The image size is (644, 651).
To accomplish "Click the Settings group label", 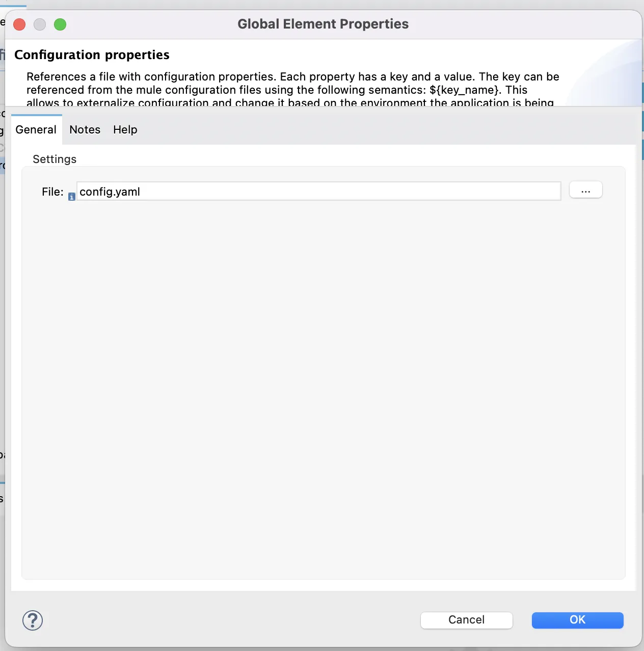I will 55,159.
